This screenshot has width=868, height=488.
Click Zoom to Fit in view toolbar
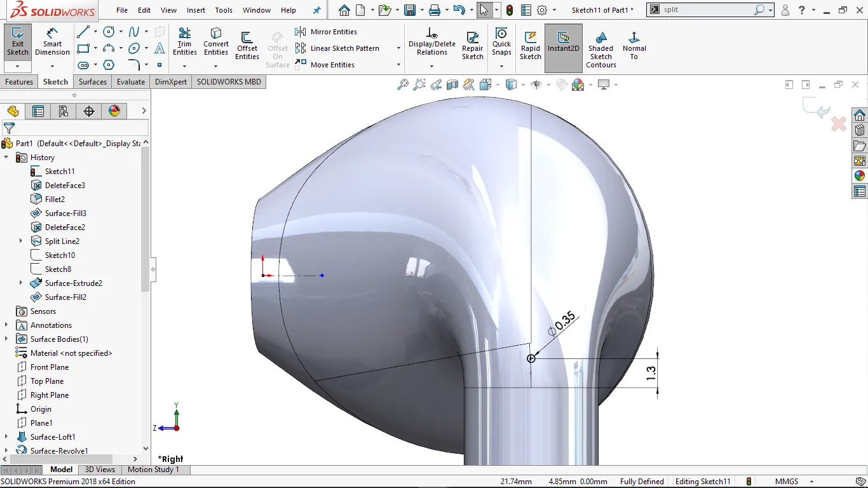coord(403,85)
